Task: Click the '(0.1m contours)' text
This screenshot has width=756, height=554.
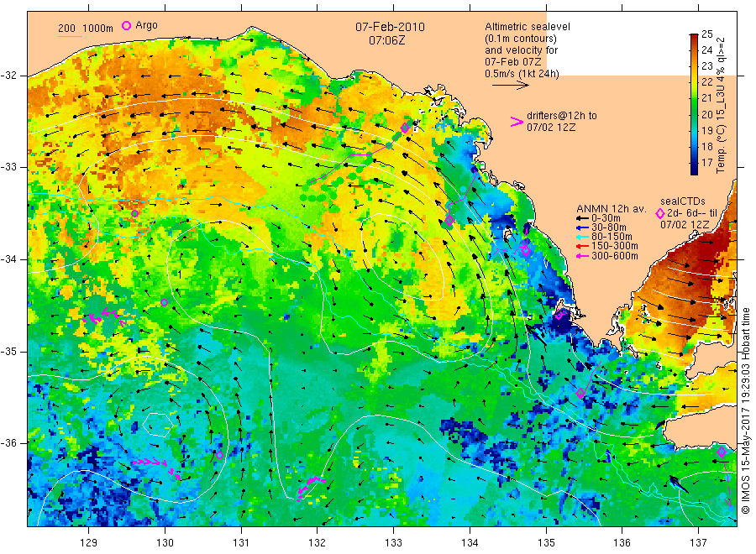Action: 521,39
